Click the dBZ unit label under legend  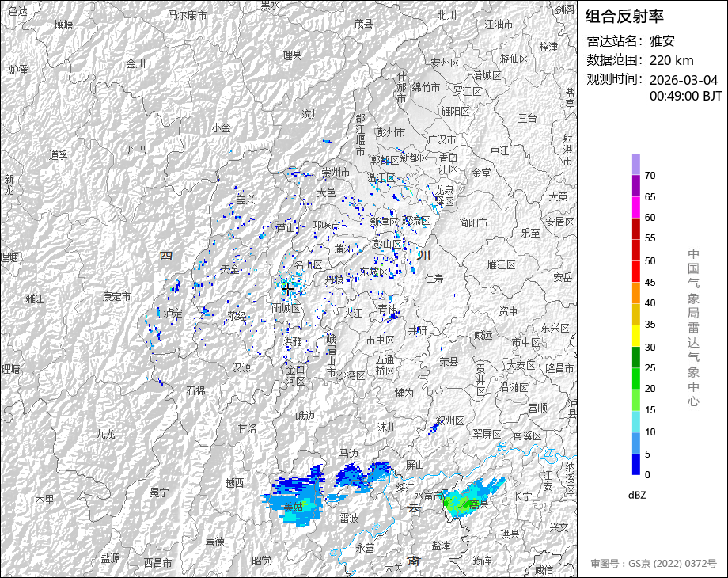pyautogui.click(x=637, y=495)
